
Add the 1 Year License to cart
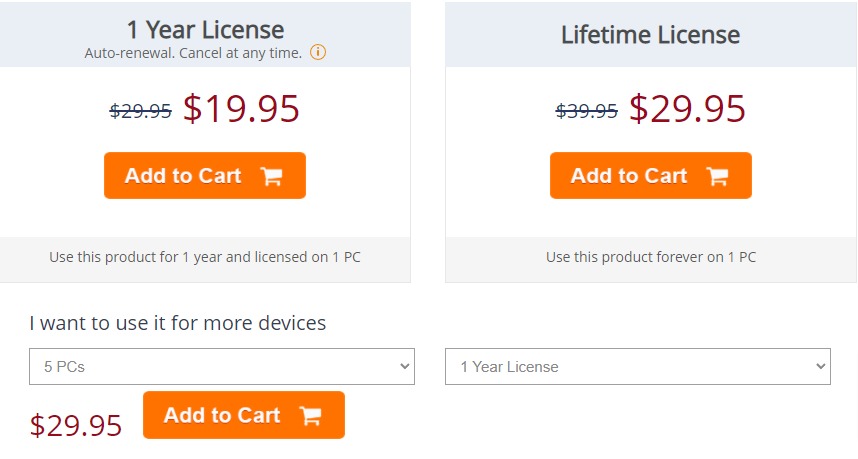[x=205, y=176]
